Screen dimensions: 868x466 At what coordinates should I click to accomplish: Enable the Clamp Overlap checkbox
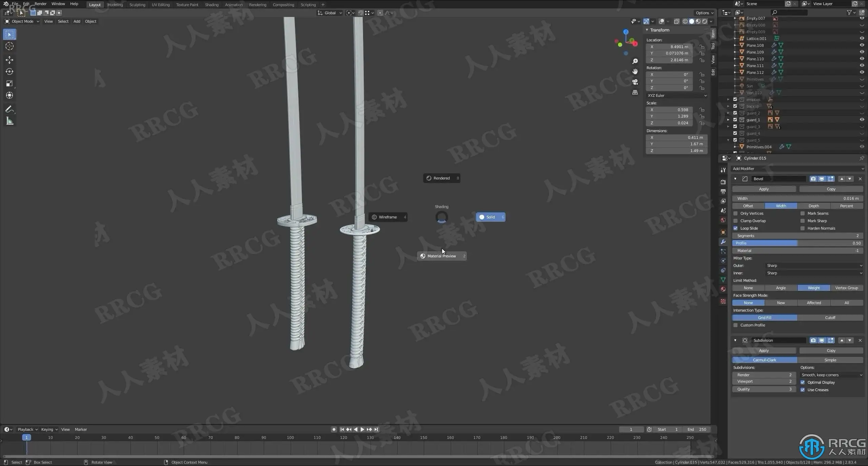[x=735, y=221]
